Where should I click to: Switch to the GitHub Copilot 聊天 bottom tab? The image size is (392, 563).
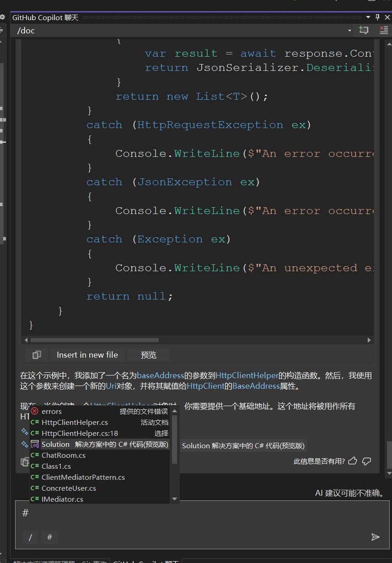pyautogui.click(x=146, y=561)
